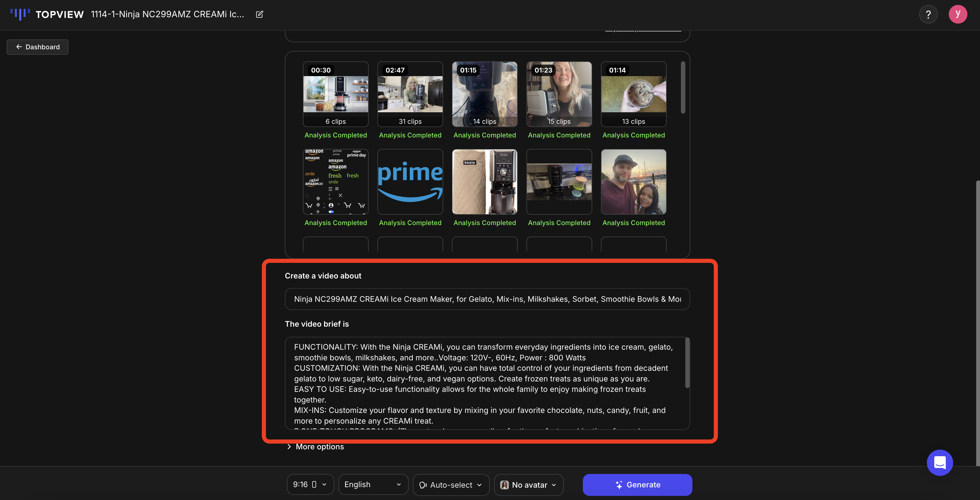Select the 00:30 video with 6 clips
Image resolution: width=980 pixels, height=500 pixels.
coord(336,94)
